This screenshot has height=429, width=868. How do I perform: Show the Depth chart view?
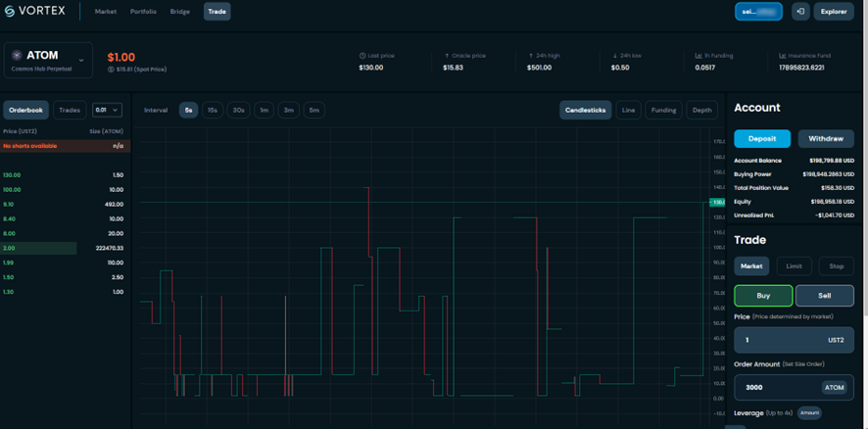(701, 110)
